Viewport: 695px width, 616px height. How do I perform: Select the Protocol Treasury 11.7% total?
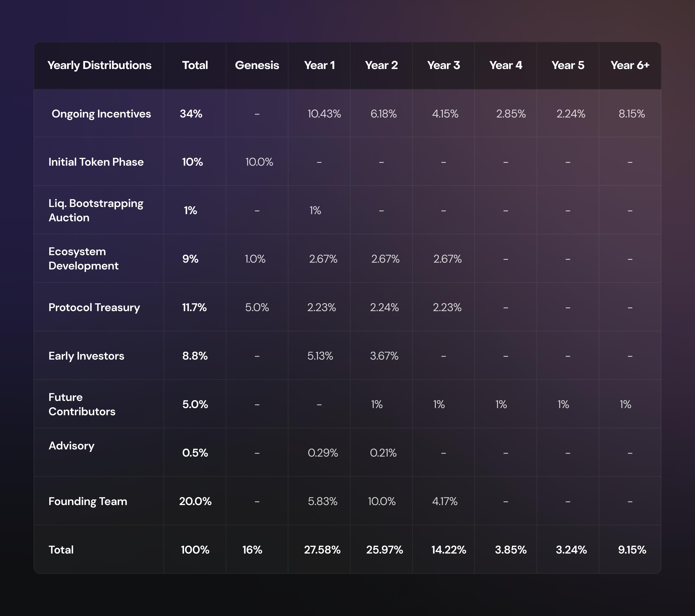pyautogui.click(x=194, y=307)
